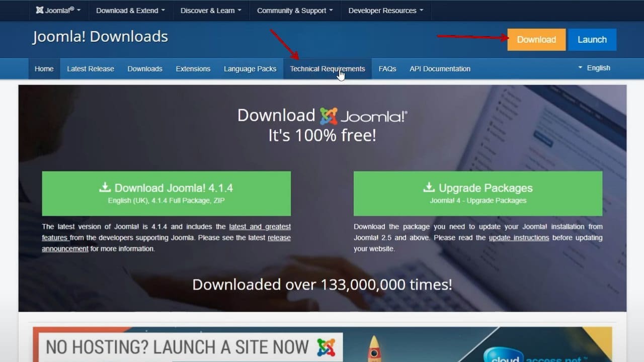The width and height of the screenshot is (644, 362).
Task: Open the Language Packs tab
Action: [x=250, y=69]
